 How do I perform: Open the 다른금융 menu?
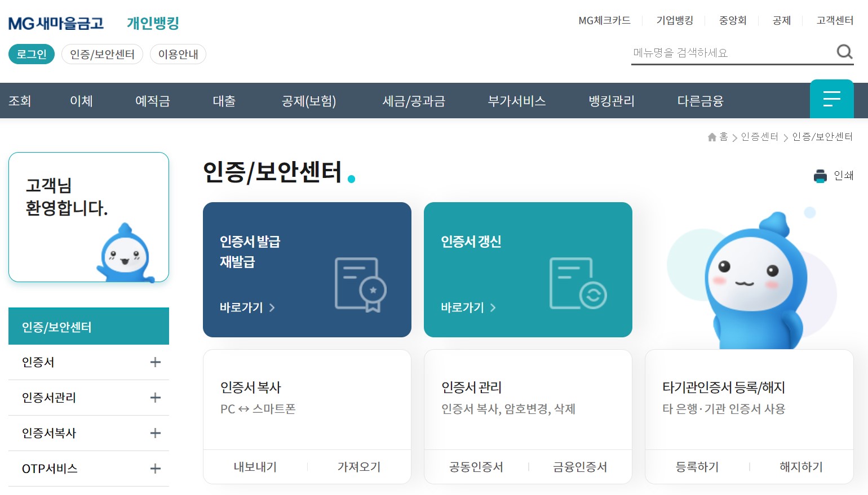click(700, 101)
